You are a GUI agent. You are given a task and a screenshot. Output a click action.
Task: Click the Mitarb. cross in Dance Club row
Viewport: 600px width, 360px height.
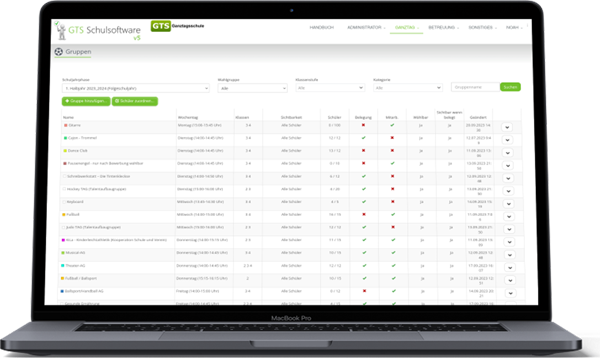(392, 150)
